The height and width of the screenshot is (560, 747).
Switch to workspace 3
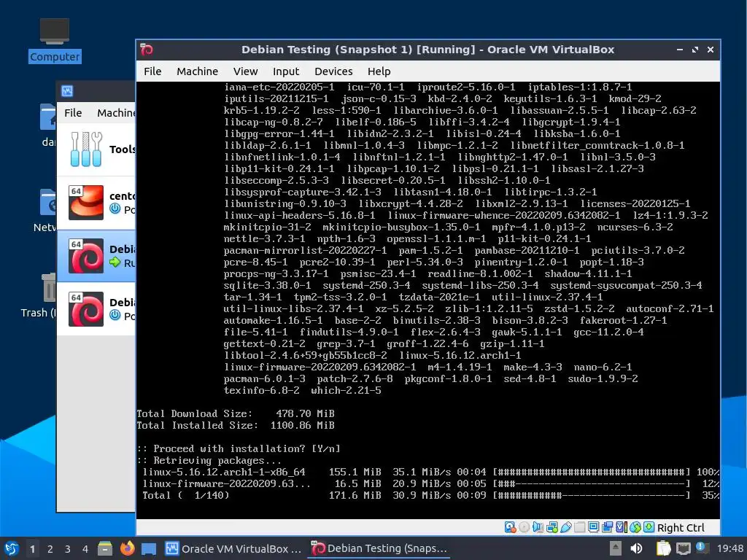coord(68,548)
